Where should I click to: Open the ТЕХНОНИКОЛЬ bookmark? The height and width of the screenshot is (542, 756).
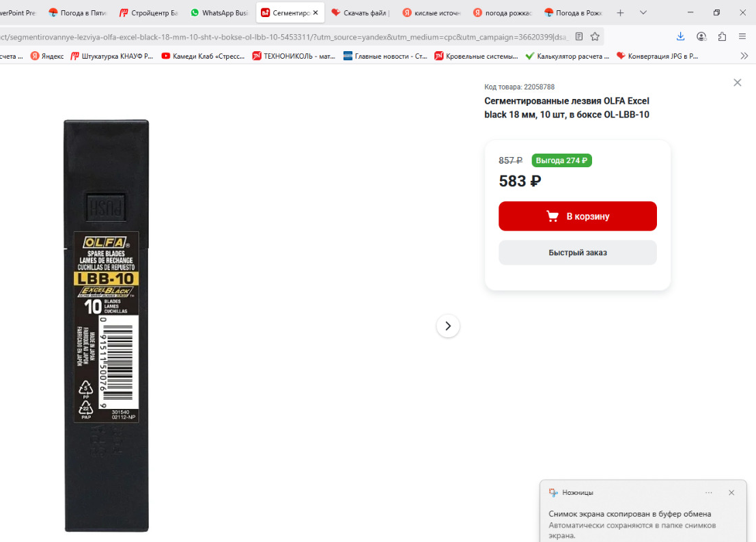294,57
